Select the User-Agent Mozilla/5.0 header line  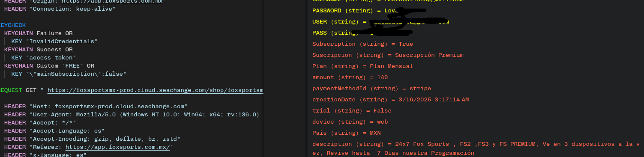(x=132, y=115)
